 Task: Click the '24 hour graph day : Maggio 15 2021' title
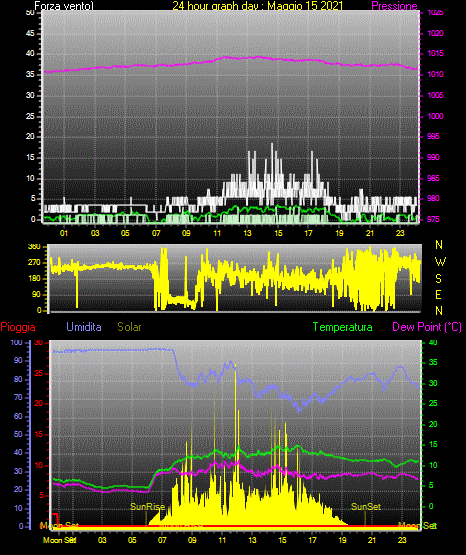[258, 6]
